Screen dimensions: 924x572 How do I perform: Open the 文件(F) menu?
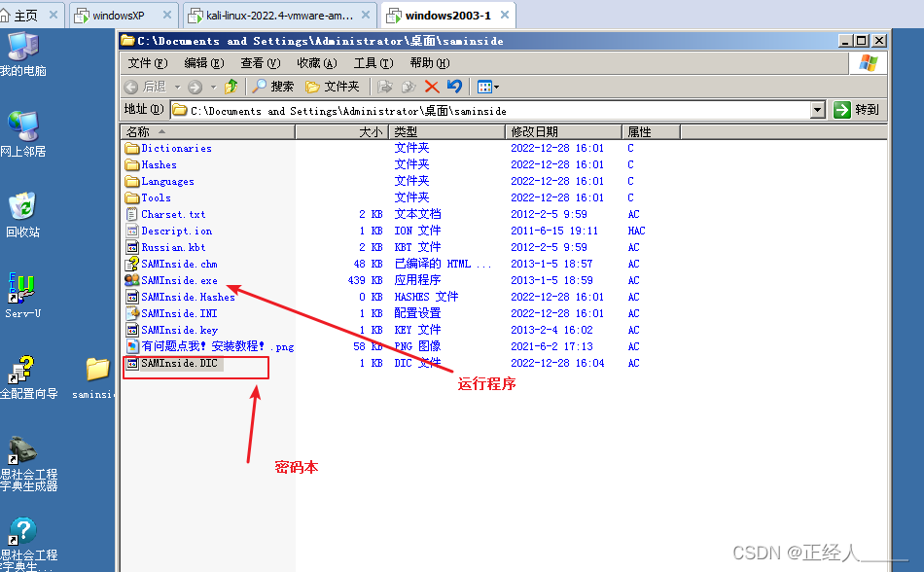148,63
